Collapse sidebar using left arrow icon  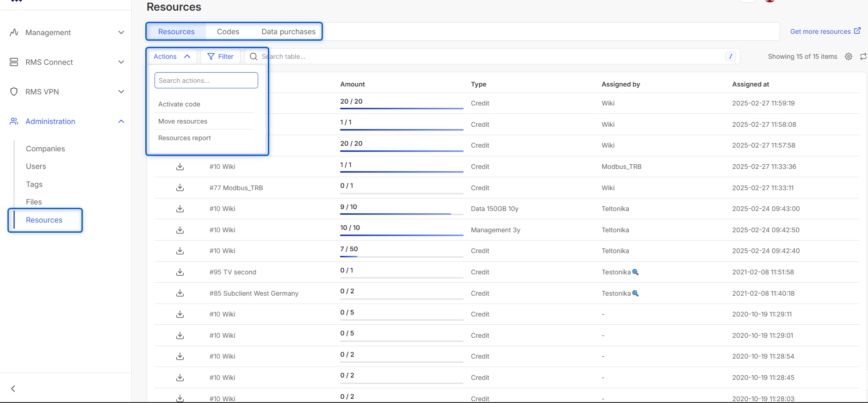(x=13, y=389)
